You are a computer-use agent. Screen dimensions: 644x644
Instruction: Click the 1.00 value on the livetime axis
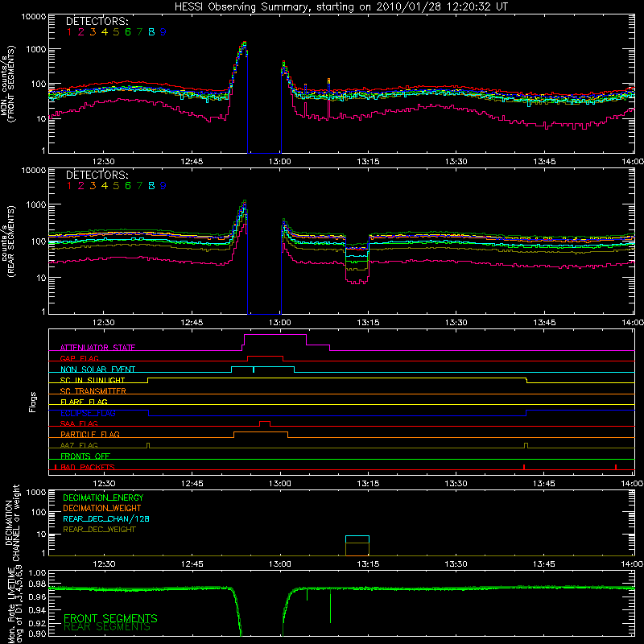(x=37, y=572)
